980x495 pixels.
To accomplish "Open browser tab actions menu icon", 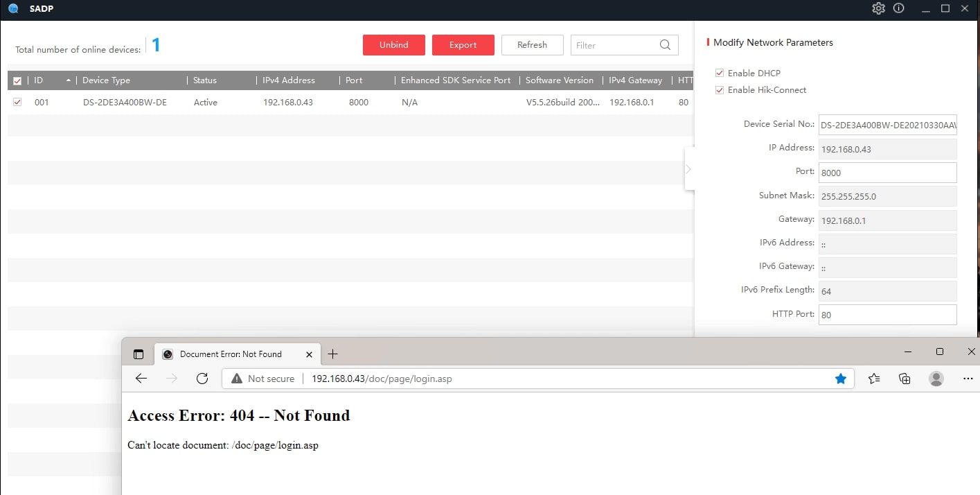I will click(139, 354).
